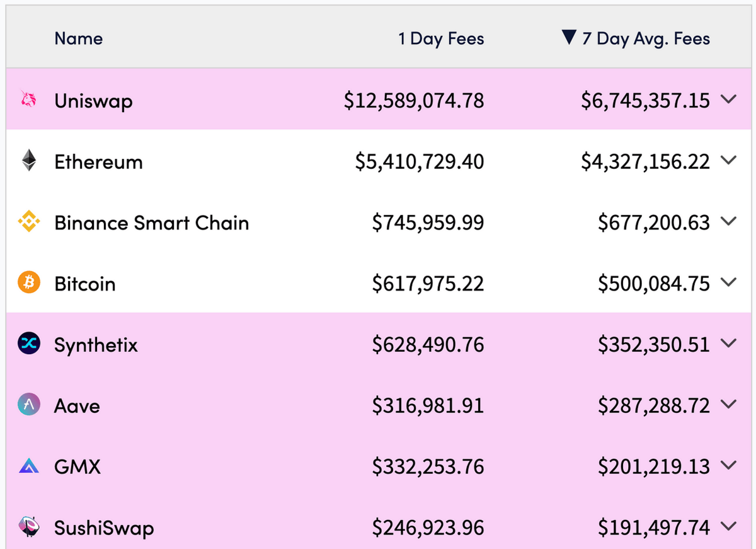The width and height of the screenshot is (756, 549).
Task: Toggle the 7 Day Avg. Fees sort arrow
Action: tap(569, 38)
